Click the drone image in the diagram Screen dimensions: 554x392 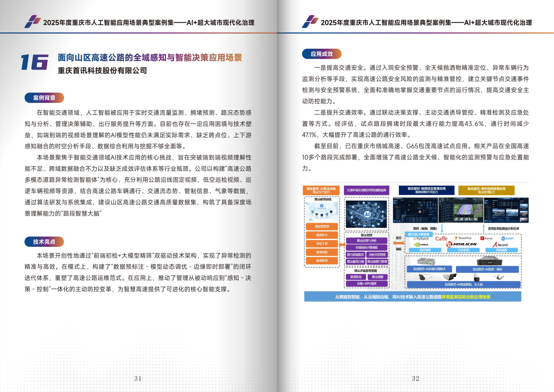click(498, 277)
